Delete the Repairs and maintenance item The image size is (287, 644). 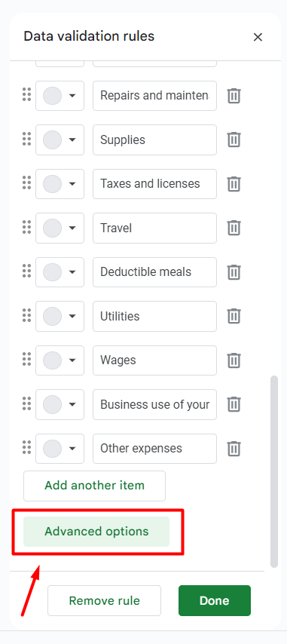point(234,96)
